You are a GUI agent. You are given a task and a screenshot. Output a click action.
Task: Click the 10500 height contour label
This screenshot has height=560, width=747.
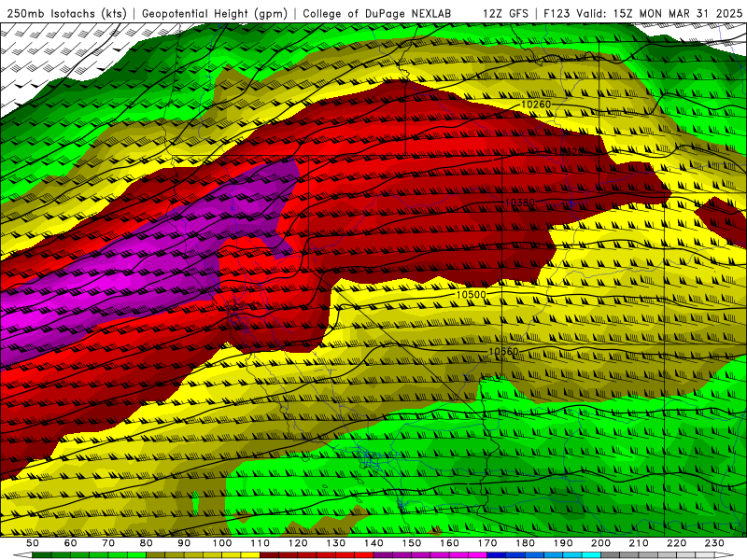471,295
